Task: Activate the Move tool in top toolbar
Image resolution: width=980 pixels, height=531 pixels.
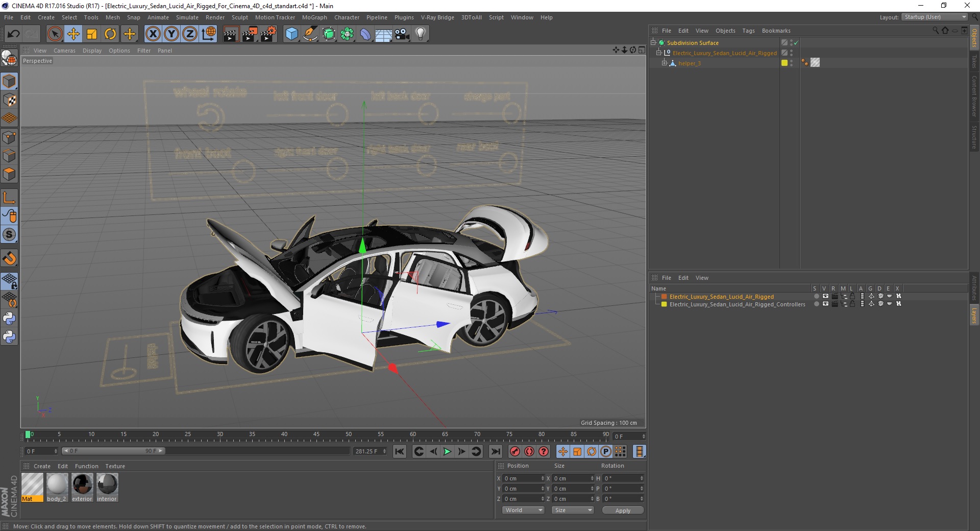Action: tap(73, 34)
